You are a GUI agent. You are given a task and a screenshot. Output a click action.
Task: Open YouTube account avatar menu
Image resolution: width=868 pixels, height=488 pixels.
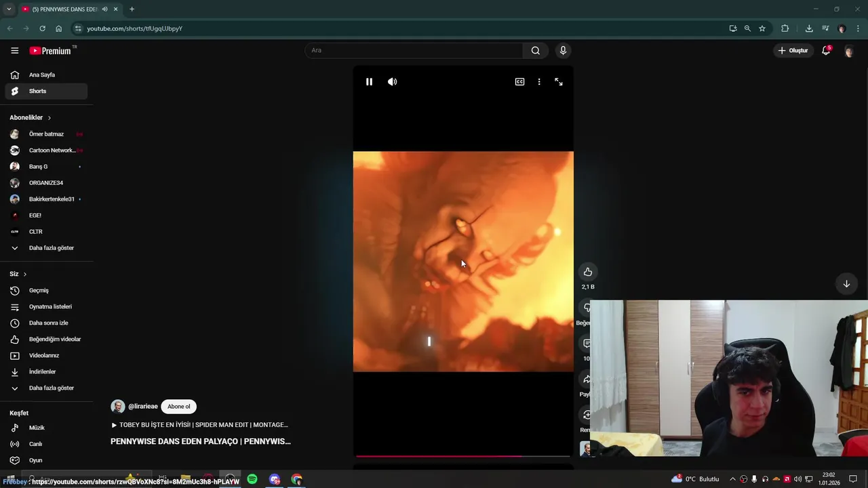[x=848, y=51]
